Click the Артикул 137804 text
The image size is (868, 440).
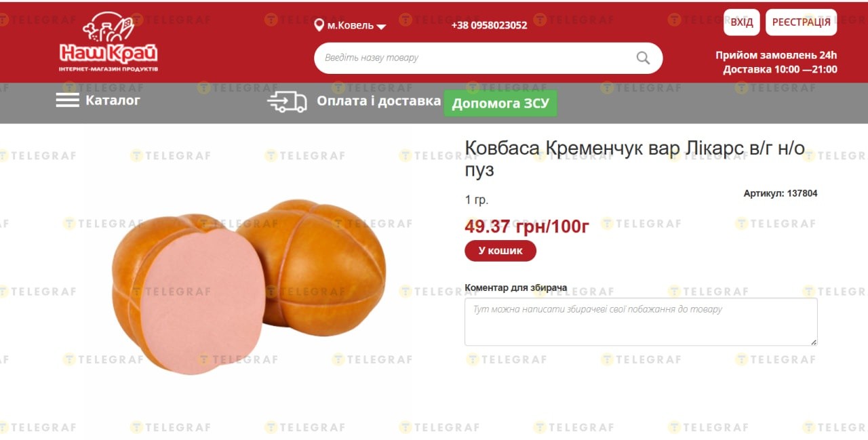point(781,193)
